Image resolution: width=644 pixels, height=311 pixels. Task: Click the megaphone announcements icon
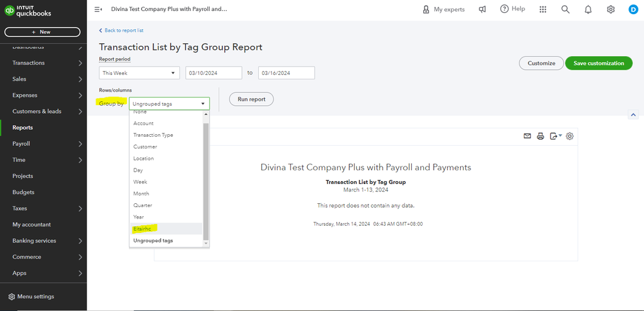(x=483, y=9)
